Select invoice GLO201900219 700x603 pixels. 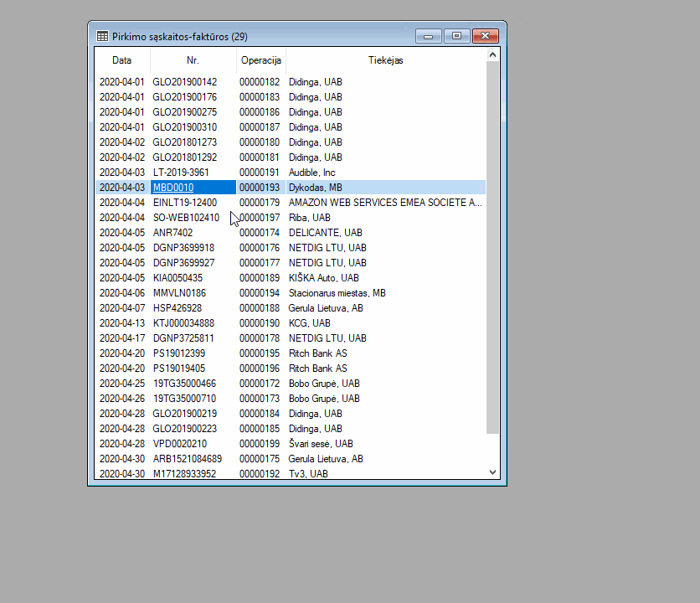(x=185, y=414)
